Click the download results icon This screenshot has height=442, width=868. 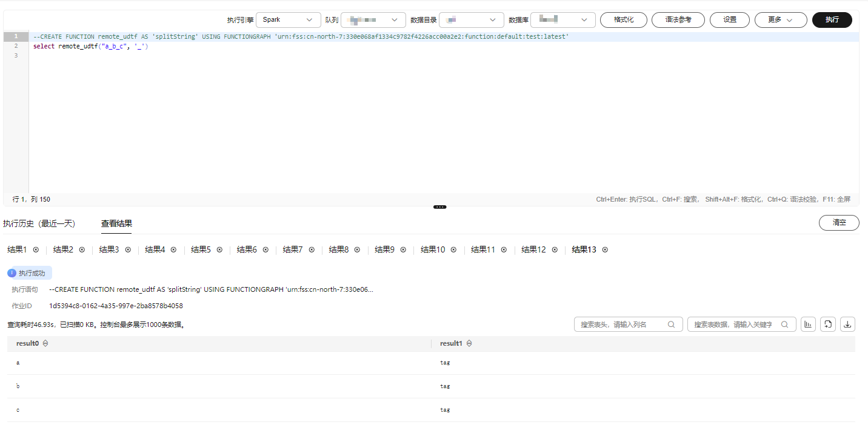coord(848,325)
